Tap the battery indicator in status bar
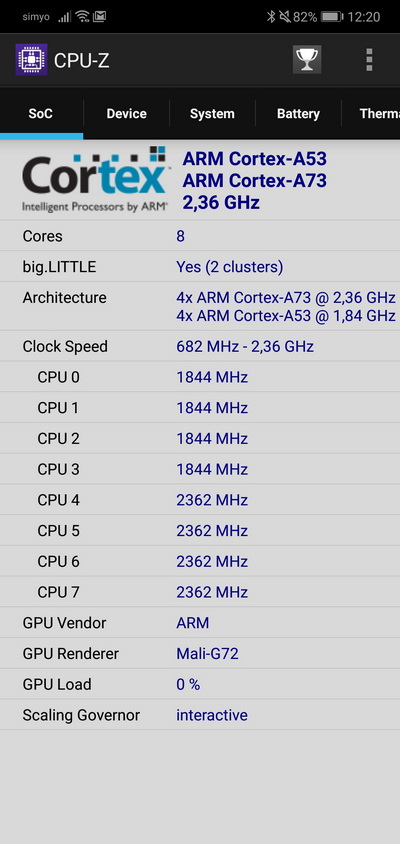 point(332,17)
